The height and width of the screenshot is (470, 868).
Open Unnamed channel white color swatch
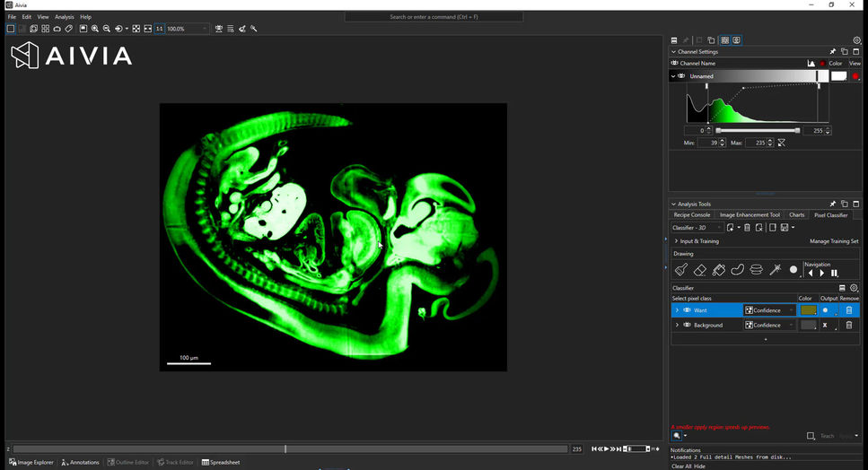838,76
